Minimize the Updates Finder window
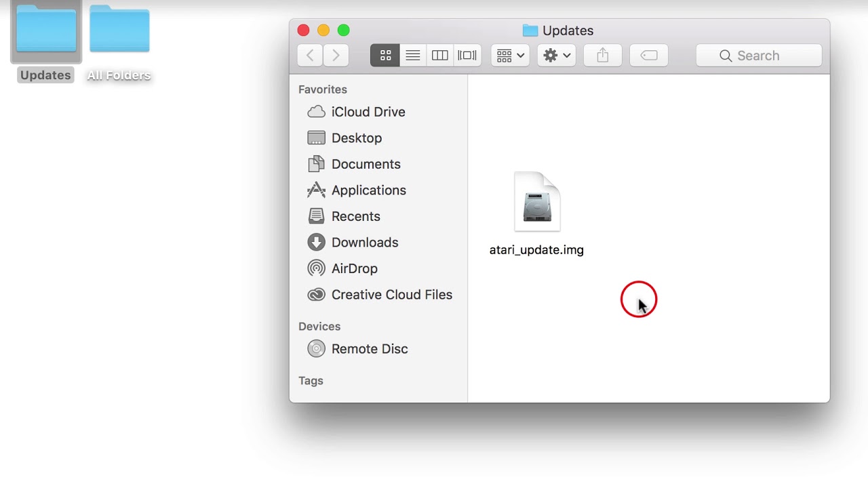The height and width of the screenshot is (488, 868). tap(323, 30)
